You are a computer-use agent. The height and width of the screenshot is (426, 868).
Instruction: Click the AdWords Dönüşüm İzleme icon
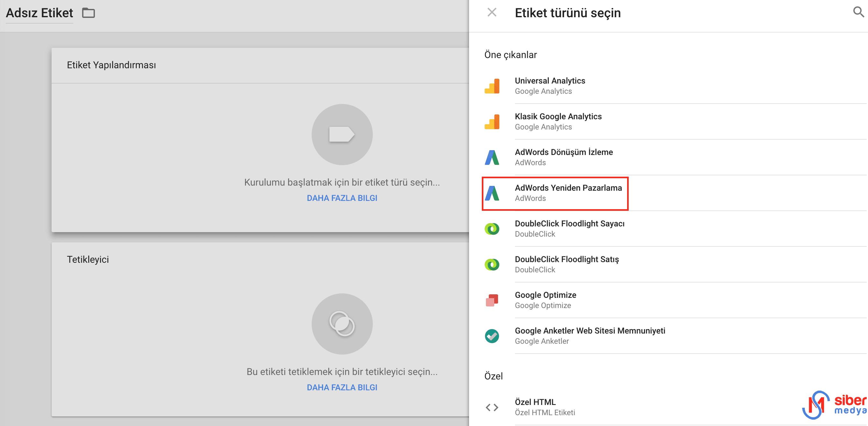click(492, 157)
